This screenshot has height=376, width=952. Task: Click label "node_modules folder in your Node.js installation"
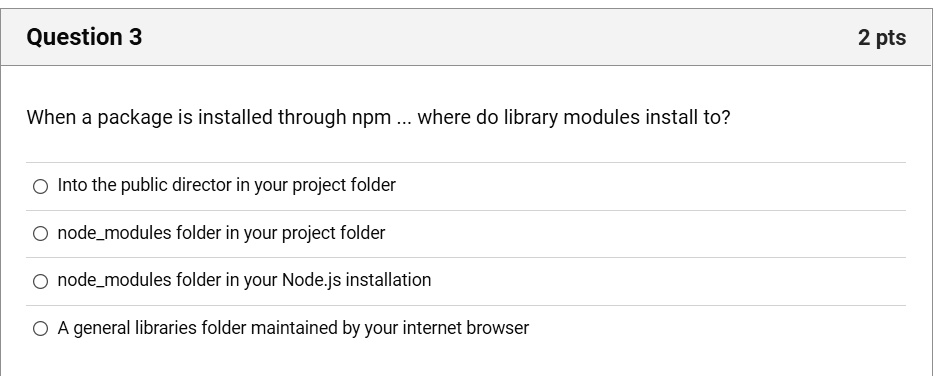tap(244, 280)
